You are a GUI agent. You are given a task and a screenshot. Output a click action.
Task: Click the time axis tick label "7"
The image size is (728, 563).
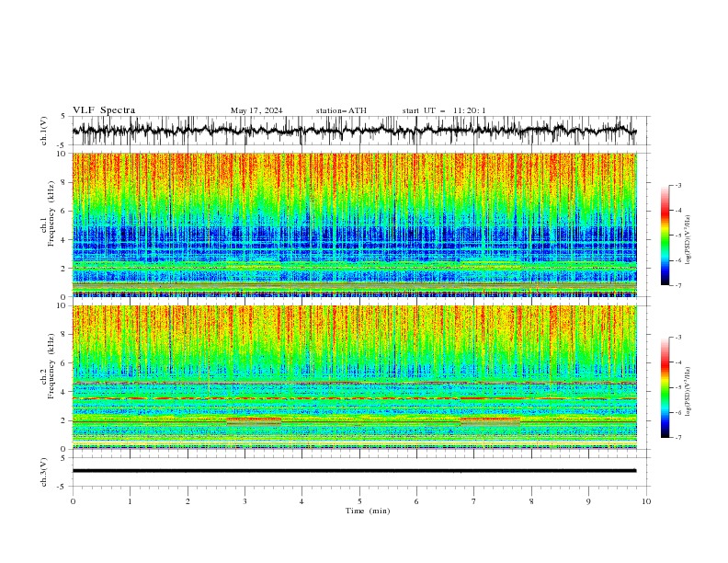click(474, 501)
